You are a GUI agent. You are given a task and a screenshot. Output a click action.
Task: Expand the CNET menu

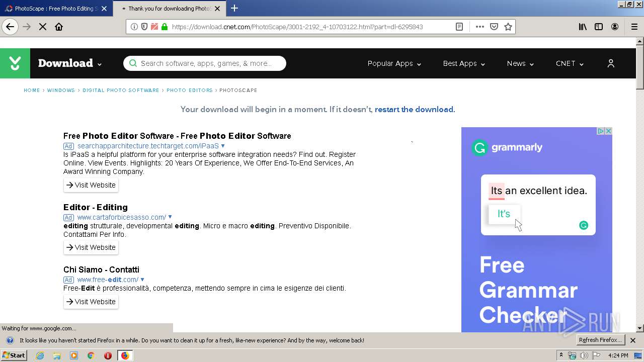pos(570,63)
